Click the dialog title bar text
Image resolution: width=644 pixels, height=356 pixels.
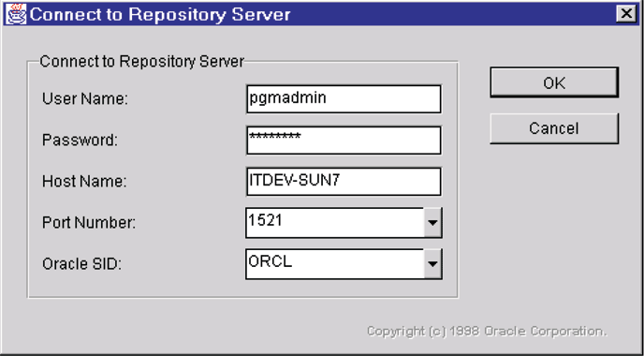click(x=160, y=14)
